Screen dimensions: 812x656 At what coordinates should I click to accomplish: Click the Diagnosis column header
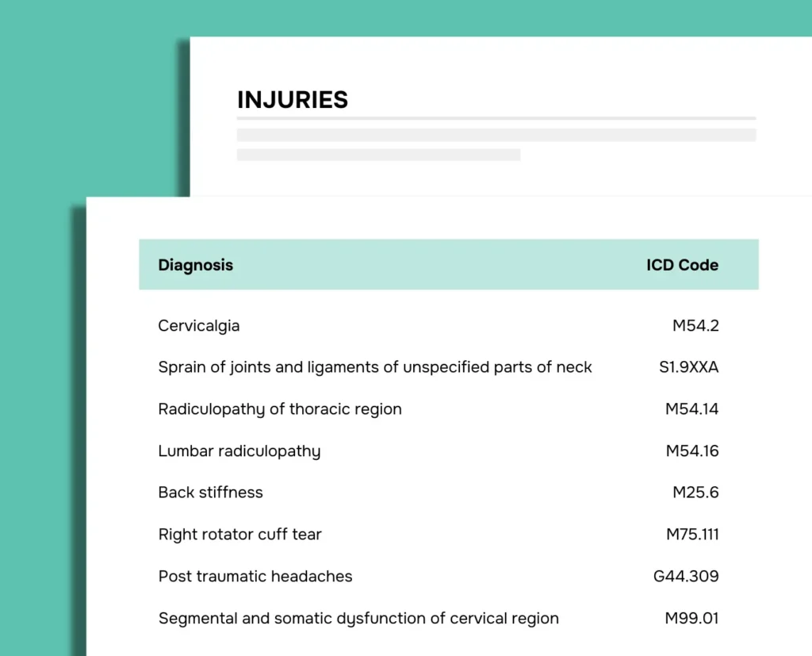(x=195, y=265)
